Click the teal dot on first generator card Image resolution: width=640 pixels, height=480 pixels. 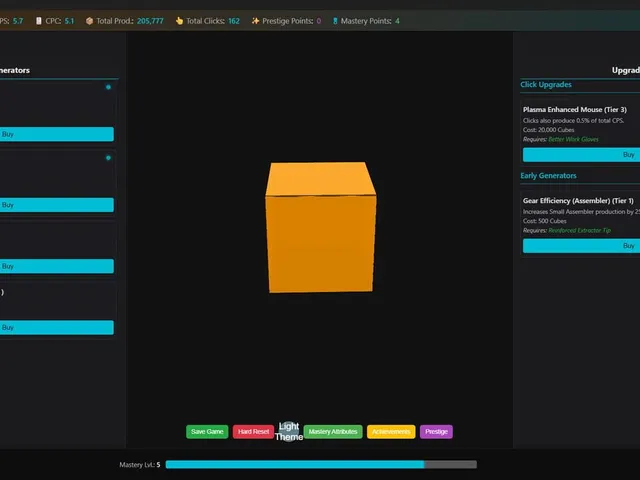coord(108,87)
